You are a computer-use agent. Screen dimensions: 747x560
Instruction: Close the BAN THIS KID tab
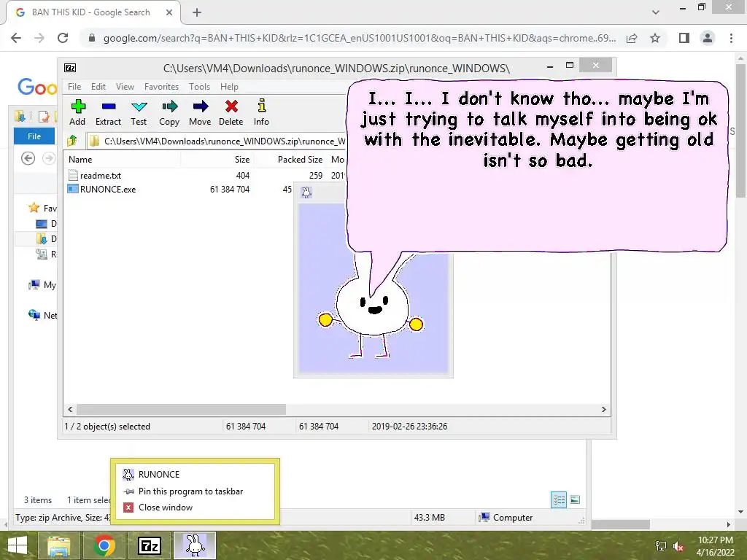coord(169,12)
